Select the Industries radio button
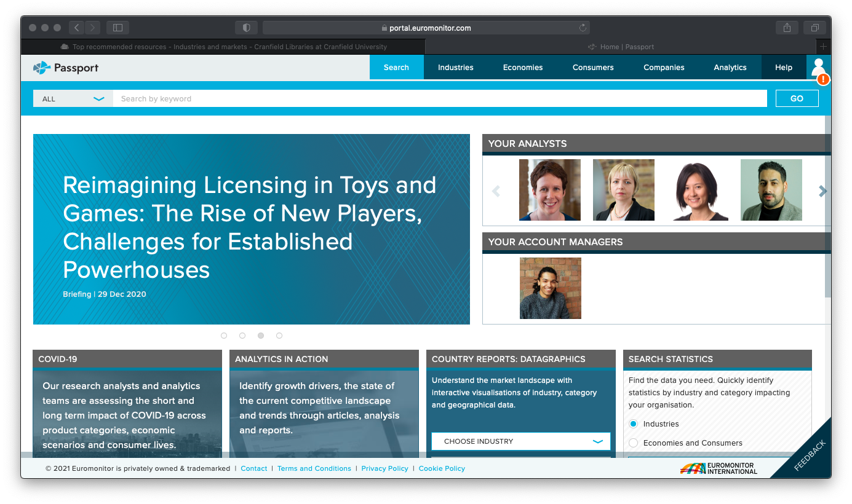This screenshot has width=852, height=504. (x=634, y=424)
